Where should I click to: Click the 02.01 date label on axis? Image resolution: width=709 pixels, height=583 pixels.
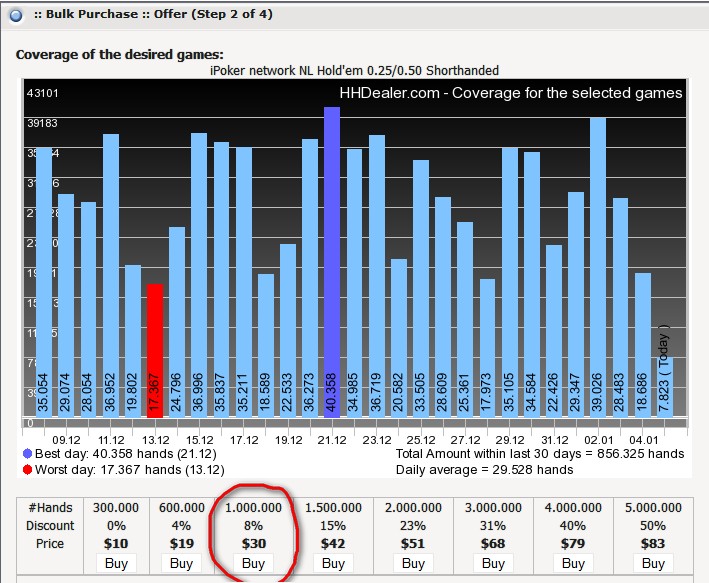coord(598,440)
